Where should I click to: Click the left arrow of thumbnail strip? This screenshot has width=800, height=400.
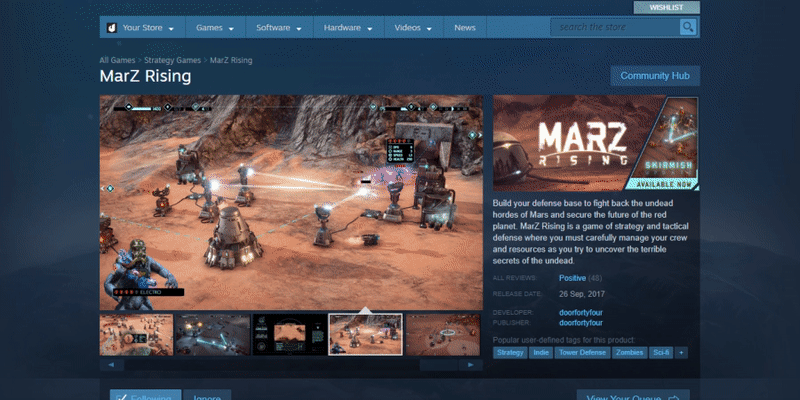(x=112, y=365)
